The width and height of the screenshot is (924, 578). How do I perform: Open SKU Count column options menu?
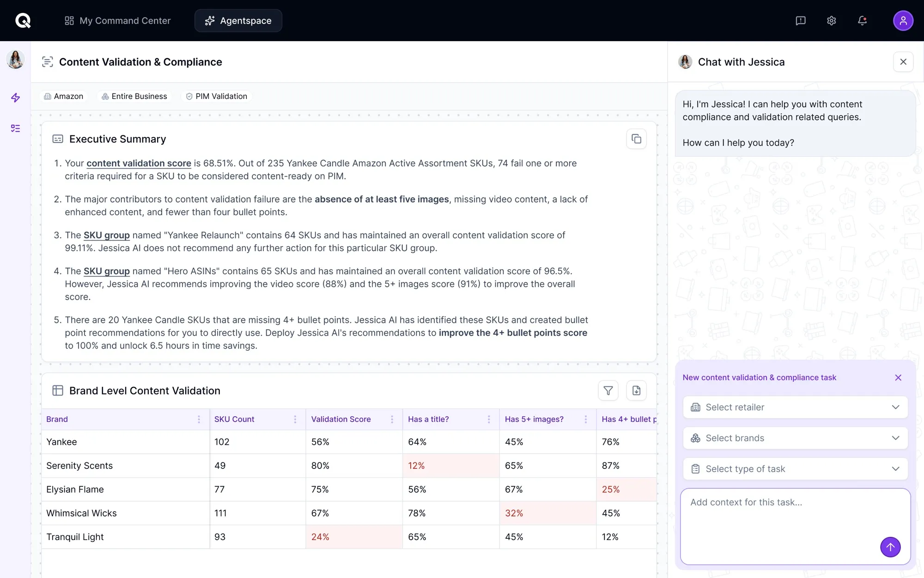[295, 419]
